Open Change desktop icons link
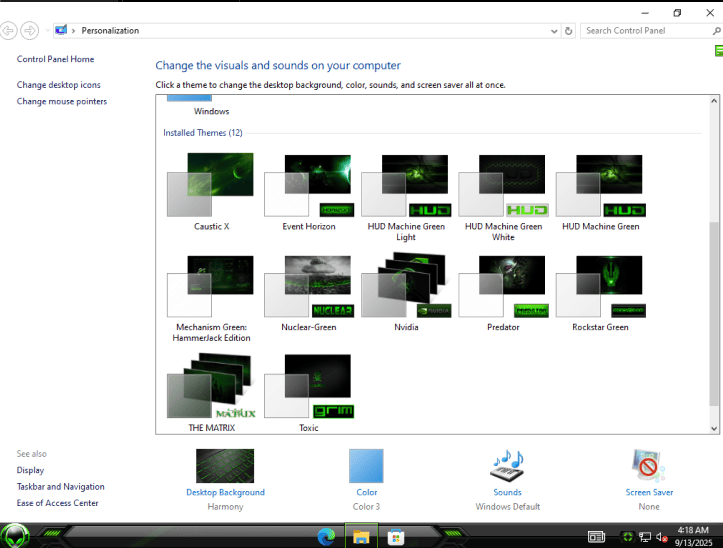This screenshot has width=723, height=548. (x=59, y=85)
